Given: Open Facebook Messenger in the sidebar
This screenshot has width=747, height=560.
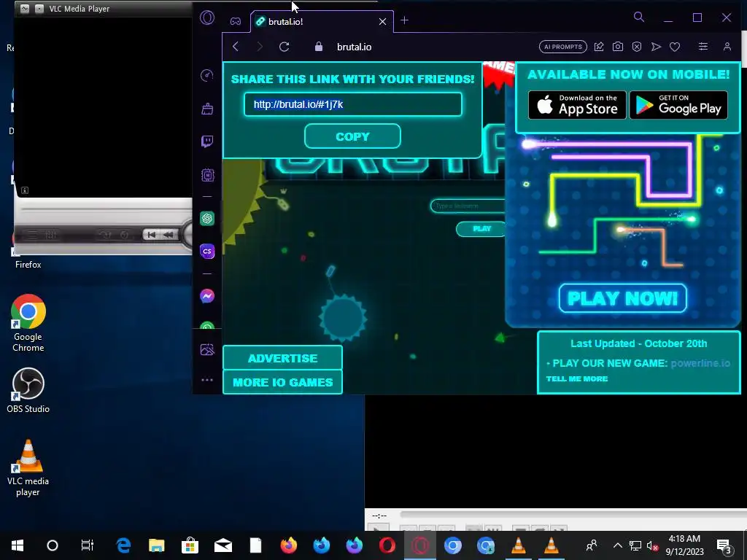Looking at the screenshot, I should 207,296.
